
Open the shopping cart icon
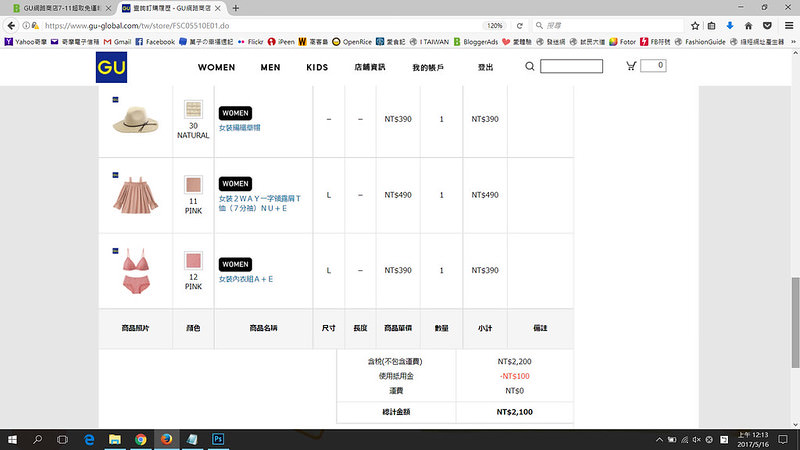631,65
